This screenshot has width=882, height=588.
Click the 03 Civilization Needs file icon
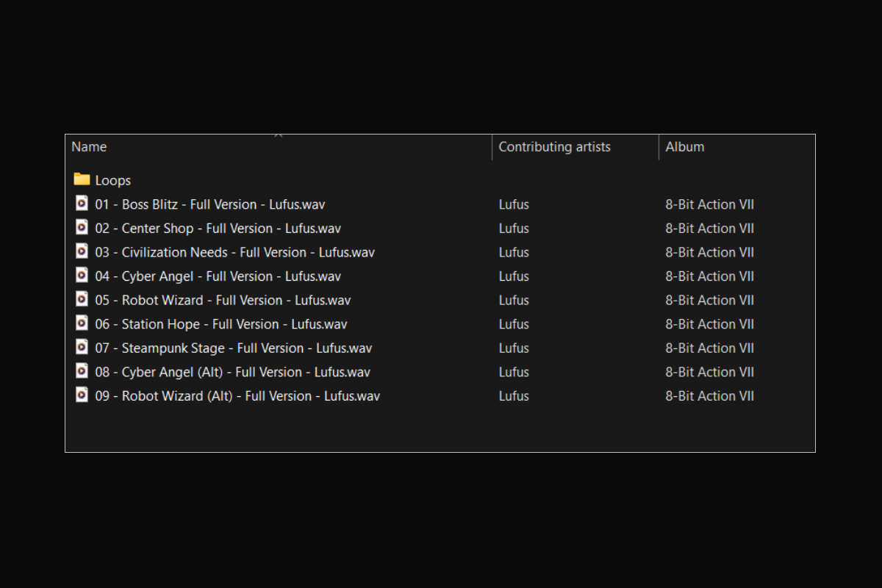pyautogui.click(x=82, y=251)
